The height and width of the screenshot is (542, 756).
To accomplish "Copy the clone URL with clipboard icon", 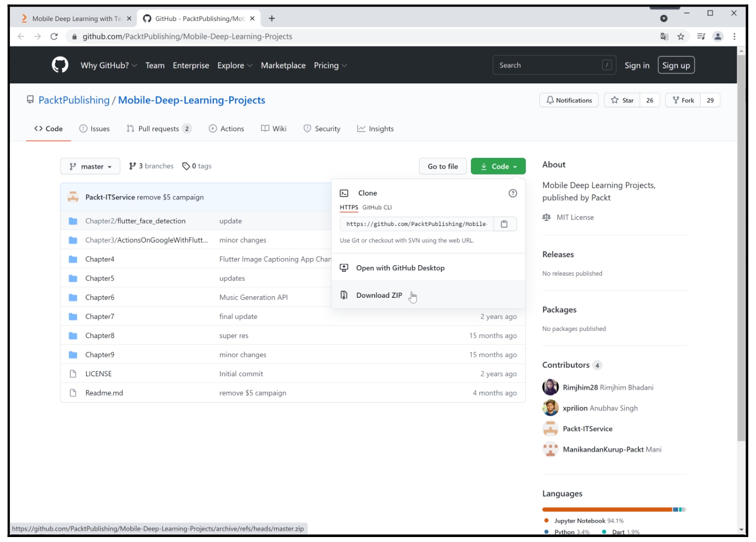I will [504, 224].
